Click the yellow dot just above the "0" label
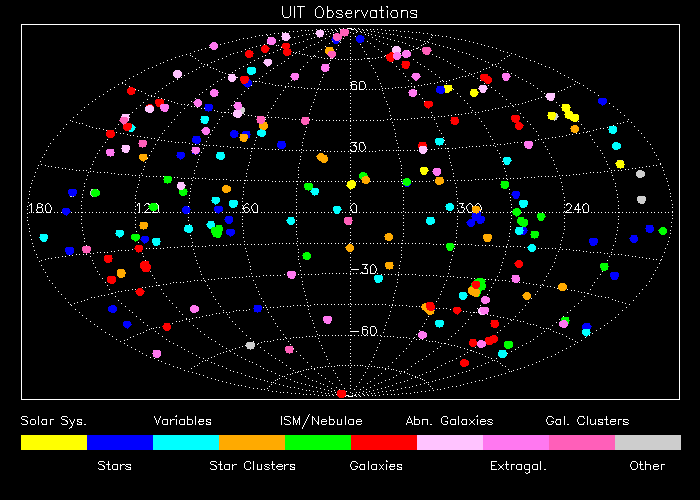This screenshot has width=700, height=500. click(x=351, y=184)
